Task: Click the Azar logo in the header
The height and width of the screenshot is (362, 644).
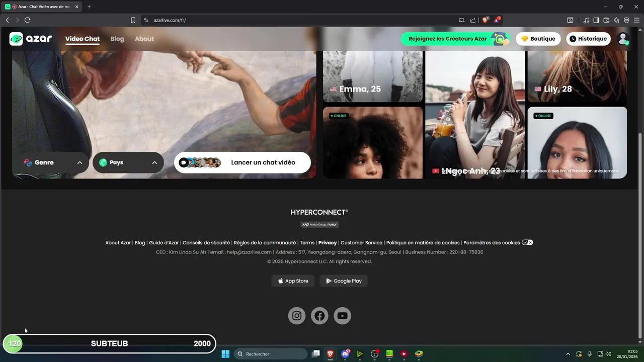Action: pyautogui.click(x=31, y=39)
